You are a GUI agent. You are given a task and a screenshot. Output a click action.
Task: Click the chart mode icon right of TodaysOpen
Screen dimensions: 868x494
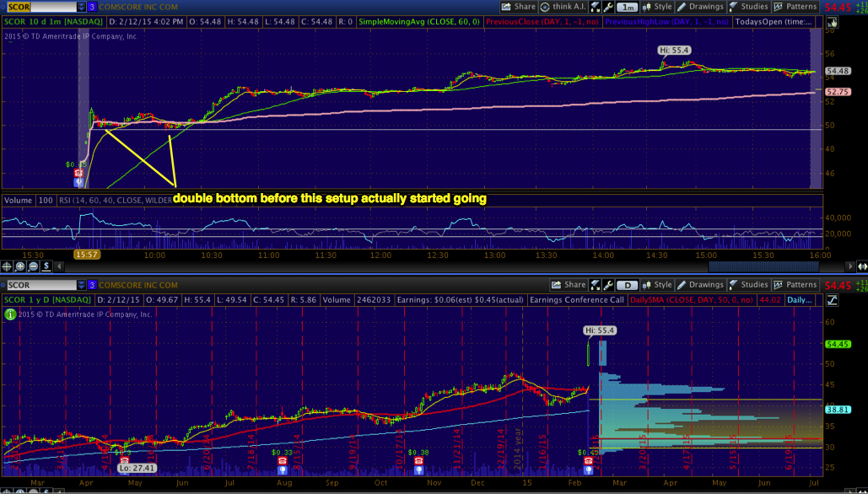point(832,22)
